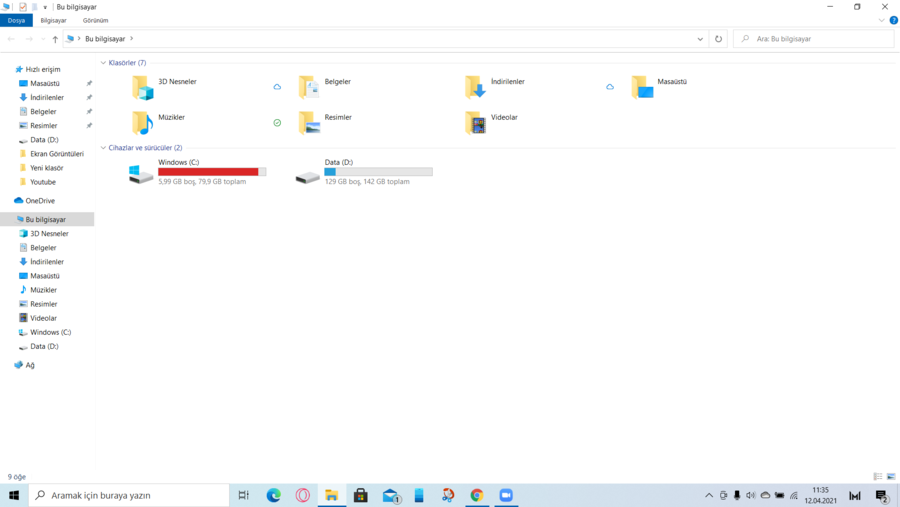Open the Müzikler folder in Klasörler
This screenshot has width=900, height=507.
[x=142, y=123]
